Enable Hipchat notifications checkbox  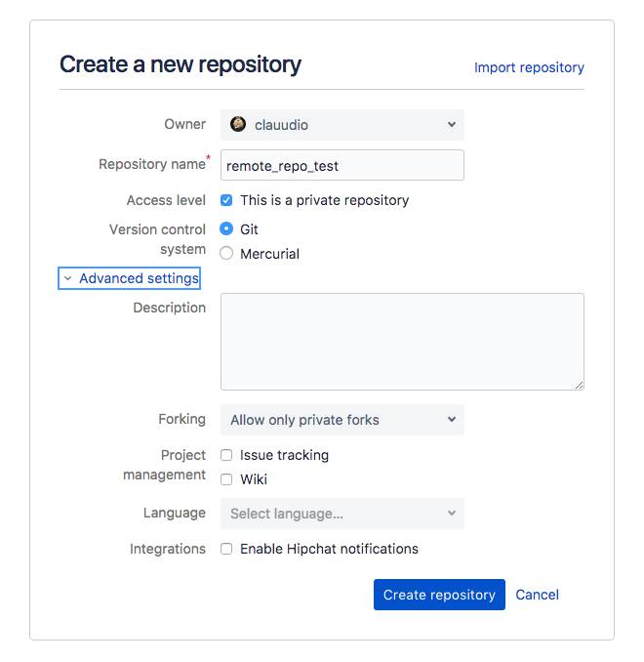coord(226,549)
